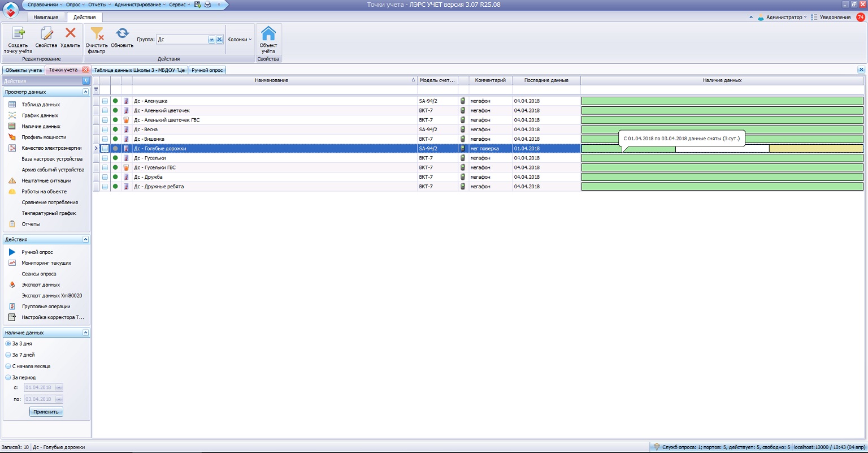Viewport: 868px width, 453px height.
Task: Open the start date с: dropdown
Action: 59,387
